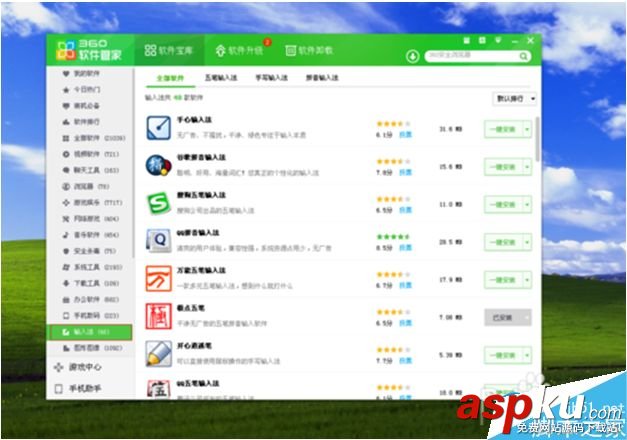627x440 pixels.
Task: Expand install options arrow for 谷歌拼音输入法
Action: [527, 167]
